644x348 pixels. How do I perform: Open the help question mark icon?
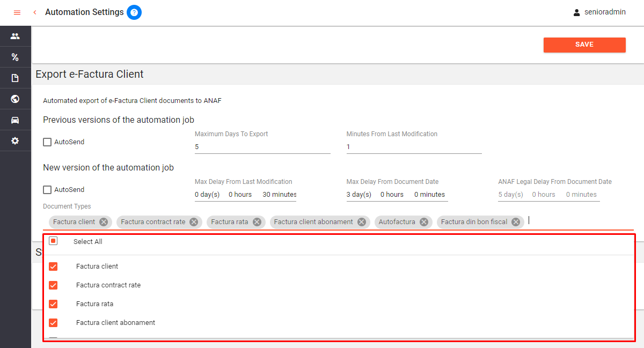click(x=134, y=12)
